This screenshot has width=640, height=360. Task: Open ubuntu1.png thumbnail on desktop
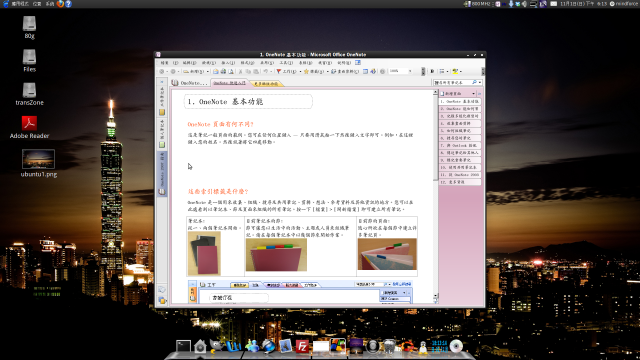tap(38, 163)
